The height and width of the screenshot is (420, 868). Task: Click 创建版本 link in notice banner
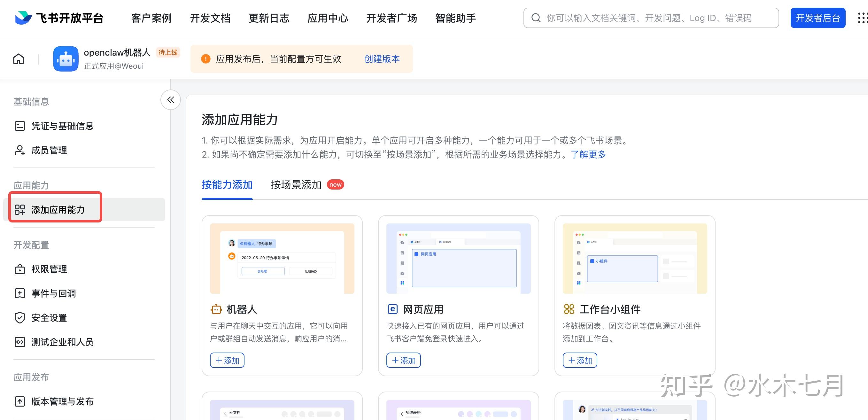382,59
